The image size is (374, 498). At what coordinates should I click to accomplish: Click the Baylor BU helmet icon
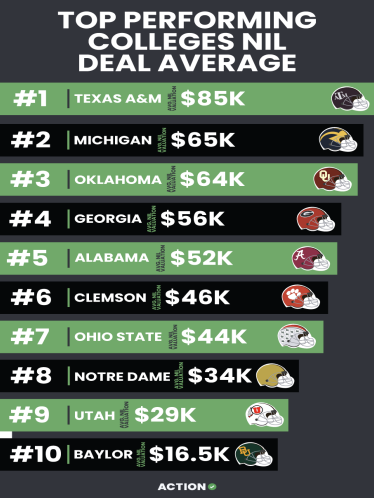(x=254, y=454)
